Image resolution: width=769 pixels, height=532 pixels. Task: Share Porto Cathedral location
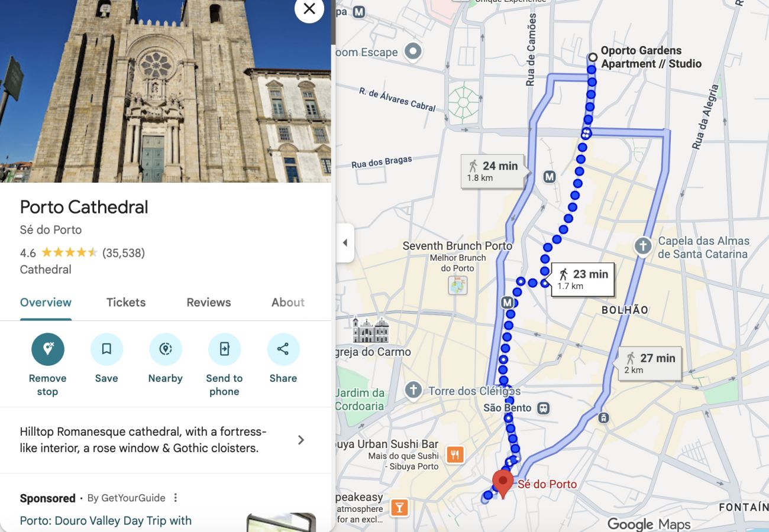(283, 349)
